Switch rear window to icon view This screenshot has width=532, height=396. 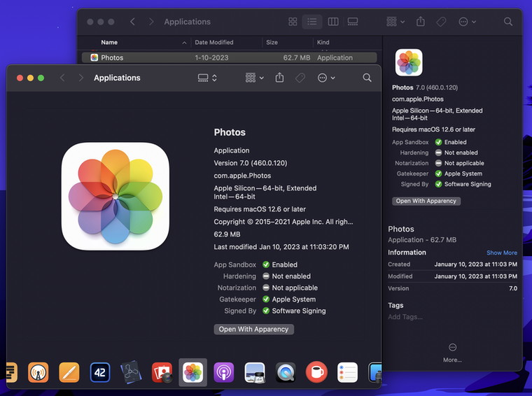pos(293,22)
